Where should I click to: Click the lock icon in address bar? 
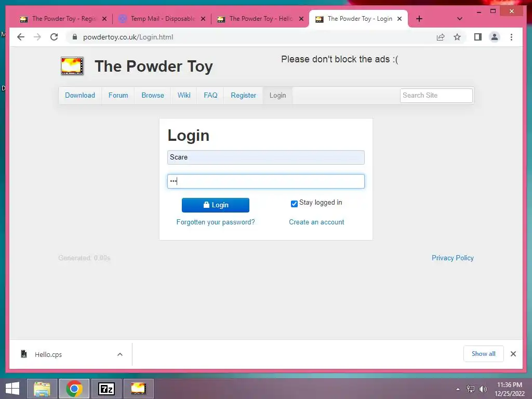coord(75,37)
